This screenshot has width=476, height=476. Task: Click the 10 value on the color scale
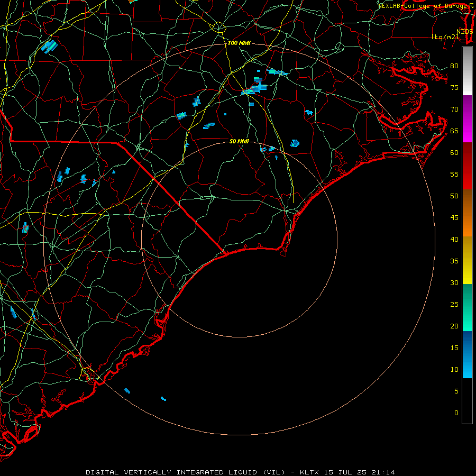454,370
